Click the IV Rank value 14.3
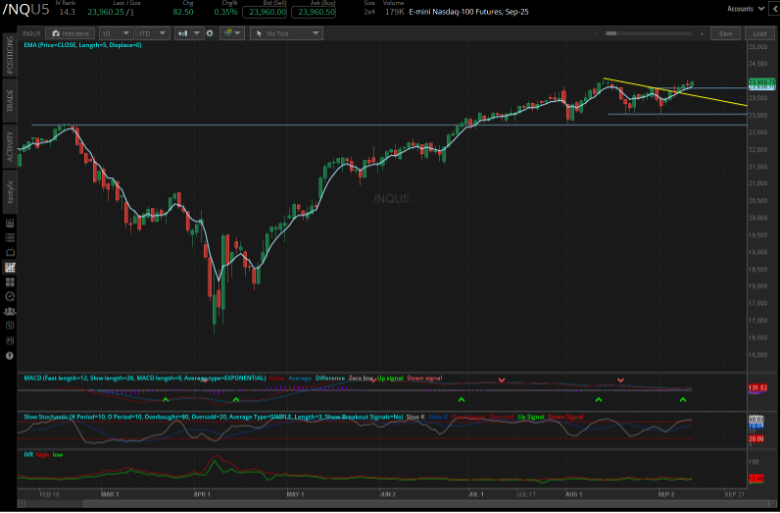Image resolution: width=780 pixels, height=513 pixels. tap(67, 12)
